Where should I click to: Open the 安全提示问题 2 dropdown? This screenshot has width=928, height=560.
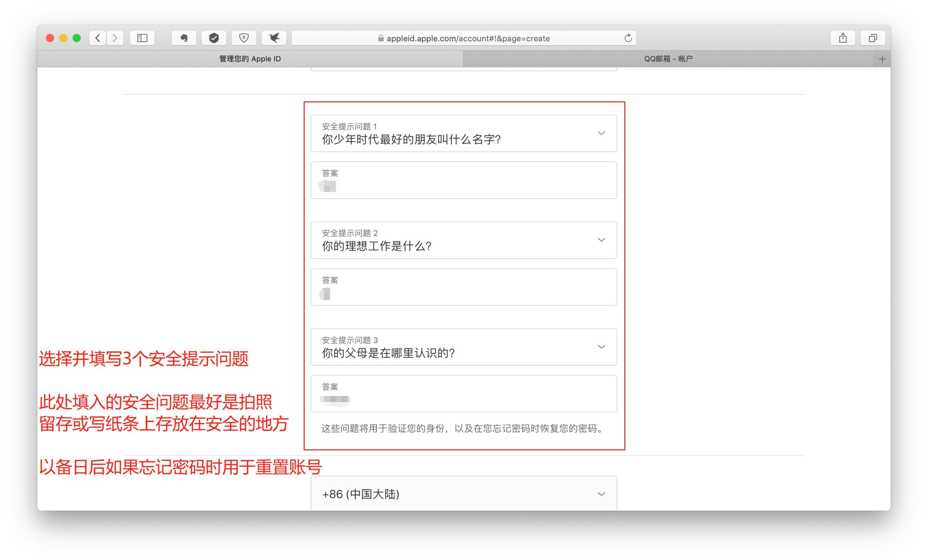pyautogui.click(x=464, y=240)
